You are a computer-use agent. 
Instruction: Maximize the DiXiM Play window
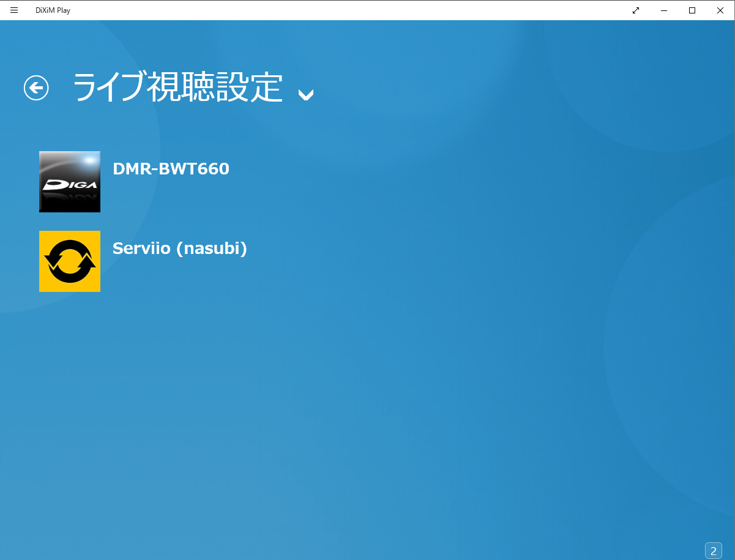(x=692, y=10)
